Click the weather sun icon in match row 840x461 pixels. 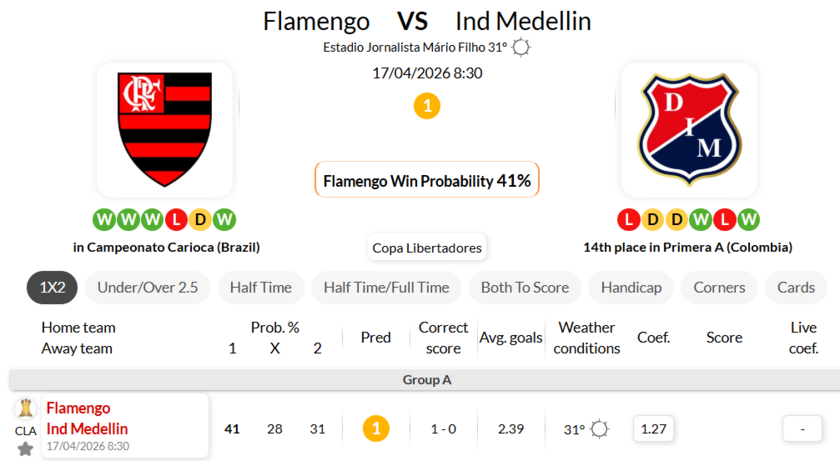click(x=599, y=429)
